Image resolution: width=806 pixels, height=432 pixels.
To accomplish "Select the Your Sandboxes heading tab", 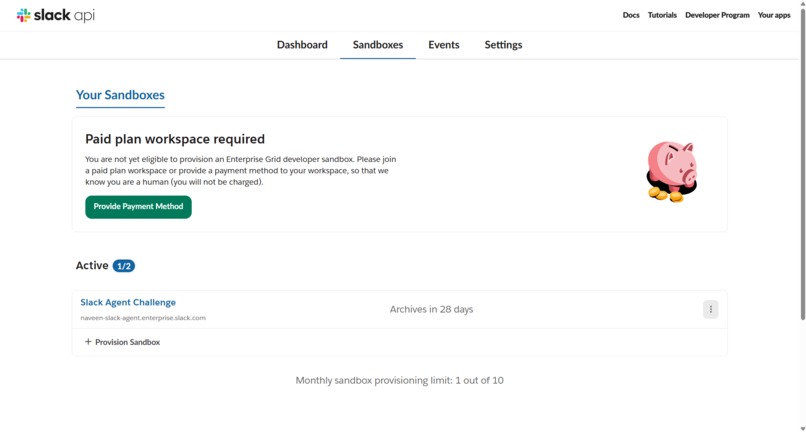I will pyautogui.click(x=120, y=95).
